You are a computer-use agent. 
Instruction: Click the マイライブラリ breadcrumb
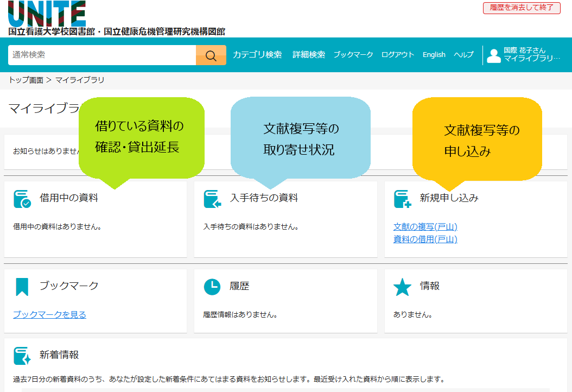80,80
